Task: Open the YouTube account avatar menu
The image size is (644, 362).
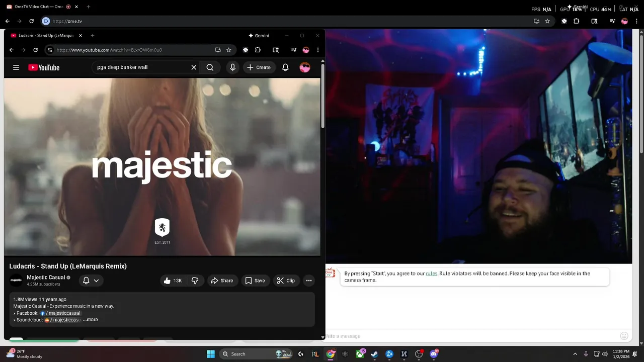Action: pyautogui.click(x=305, y=67)
